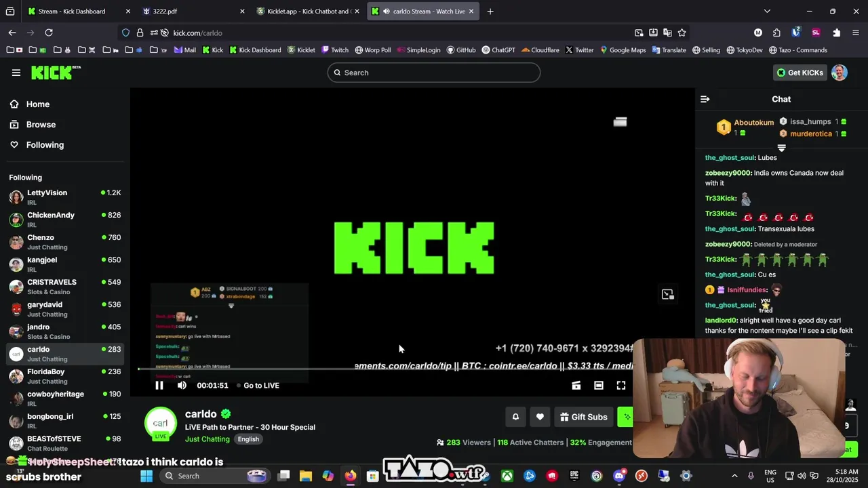Open murderotica gifter name
Screen dimensions: 868x488
tap(811, 134)
